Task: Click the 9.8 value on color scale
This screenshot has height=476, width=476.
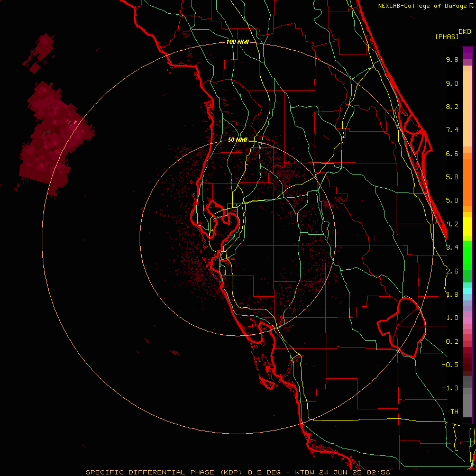Action: pos(452,59)
